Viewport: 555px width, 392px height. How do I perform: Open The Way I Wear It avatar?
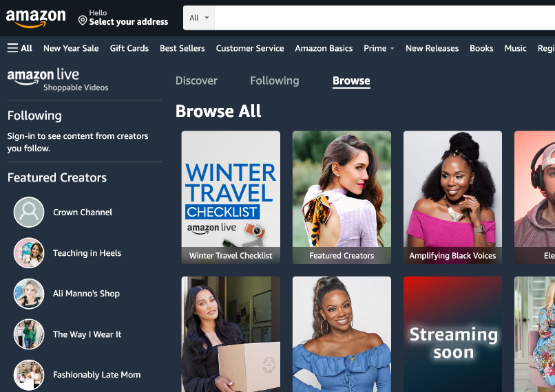29,334
